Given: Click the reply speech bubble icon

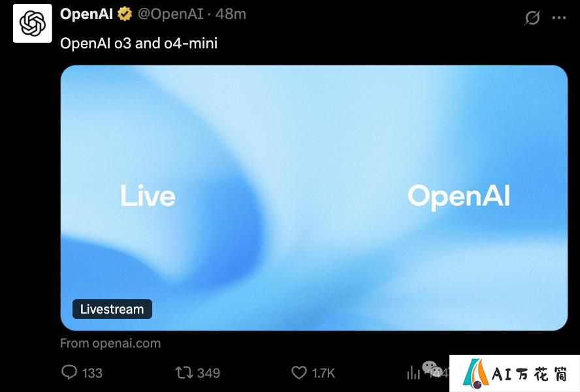Looking at the screenshot, I should click(x=69, y=372).
